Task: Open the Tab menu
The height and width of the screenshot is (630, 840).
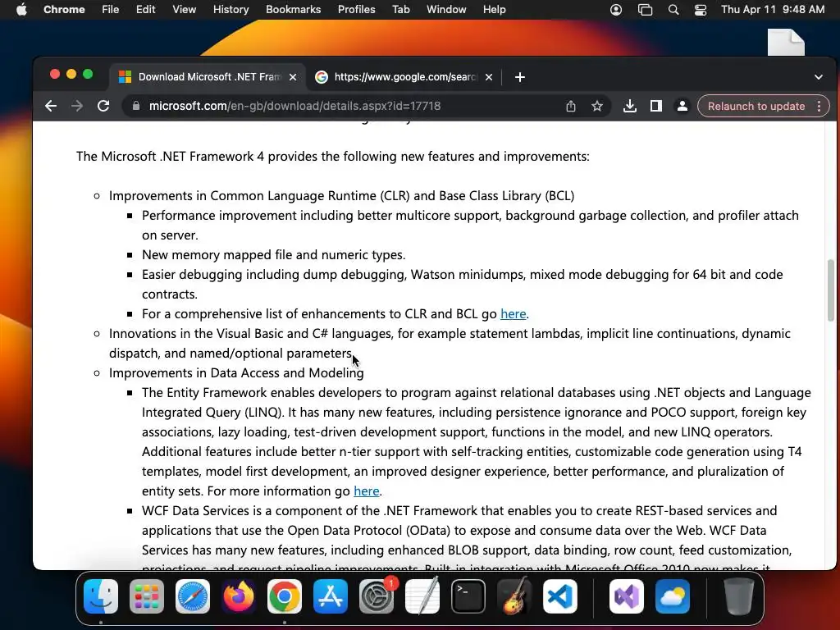Action: click(400, 10)
